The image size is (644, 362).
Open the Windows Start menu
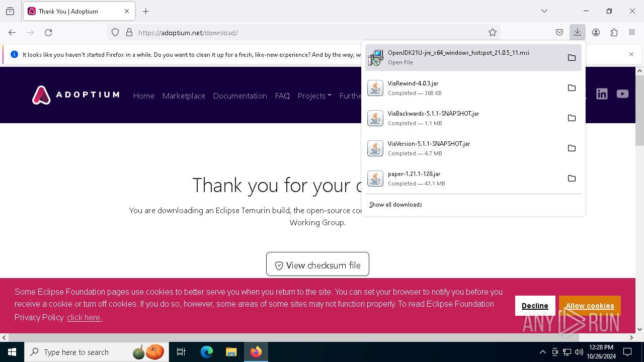click(12, 352)
